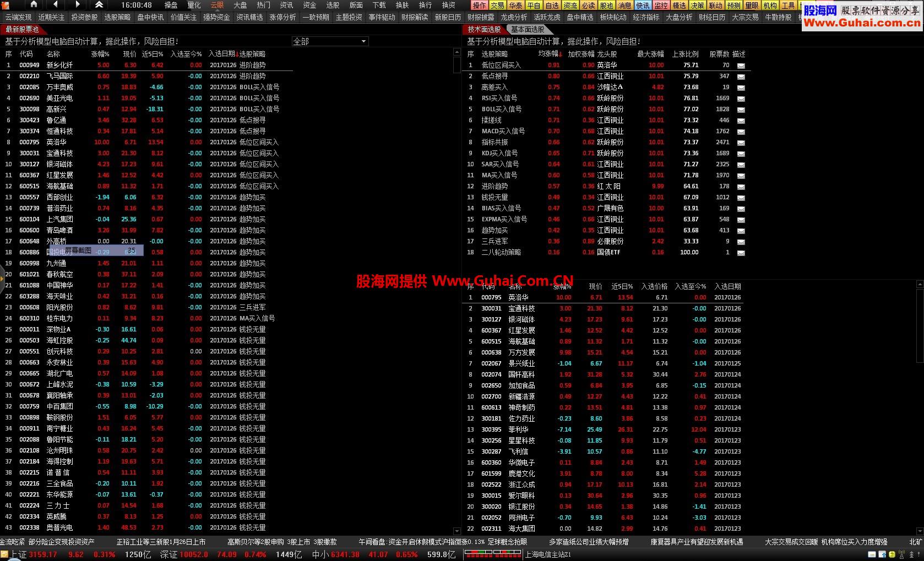This screenshot has height=561, width=924.
Task: Open description envelope for EXPMA买入信号 strategy
Action: pos(741,220)
